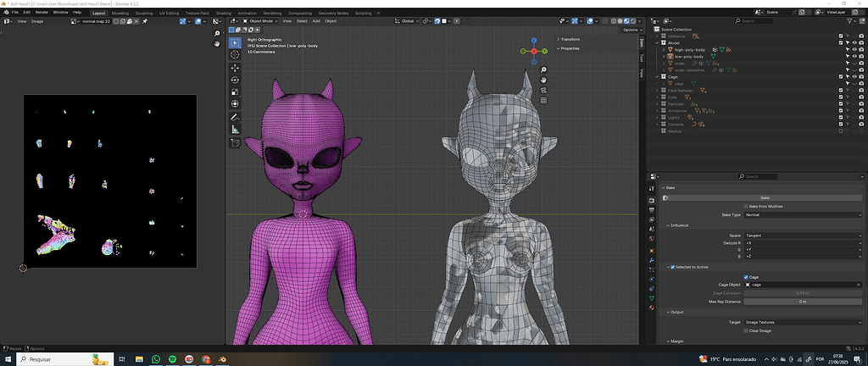Enable the Backup collection checkbox
868x366 pixels.
click(841, 131)
